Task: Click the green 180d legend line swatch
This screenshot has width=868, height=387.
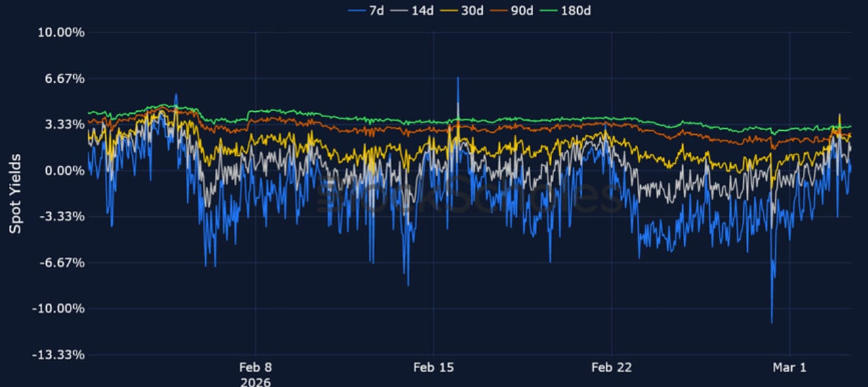Action: point(547,11)
